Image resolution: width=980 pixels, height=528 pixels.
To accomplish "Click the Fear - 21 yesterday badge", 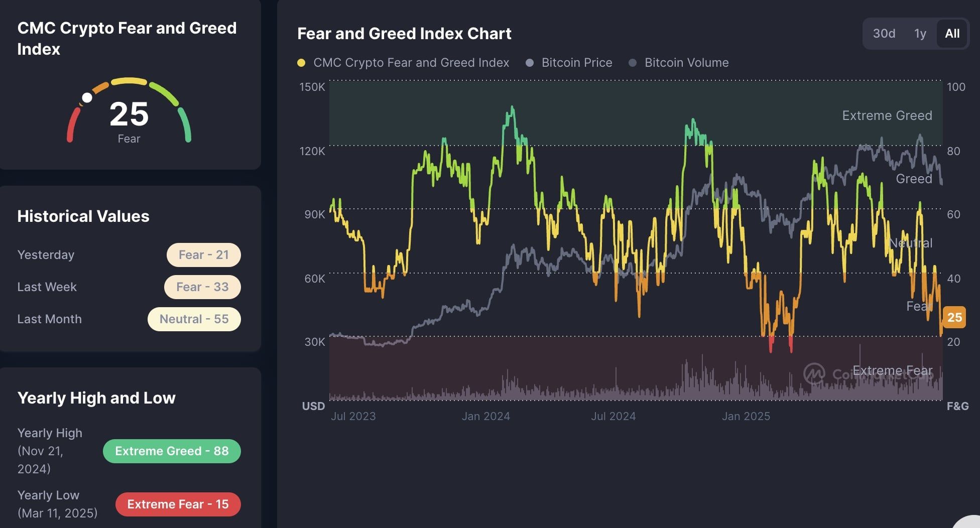I will [x=204, y=255].
